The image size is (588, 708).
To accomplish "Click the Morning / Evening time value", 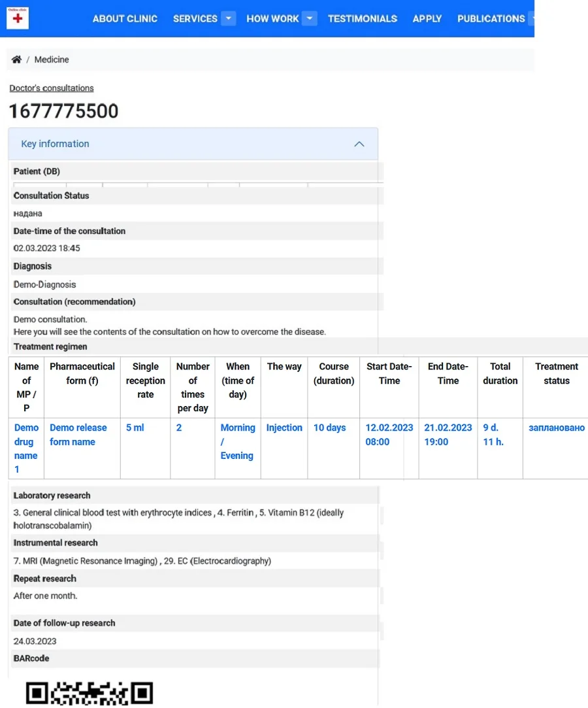I will [238, 441].
